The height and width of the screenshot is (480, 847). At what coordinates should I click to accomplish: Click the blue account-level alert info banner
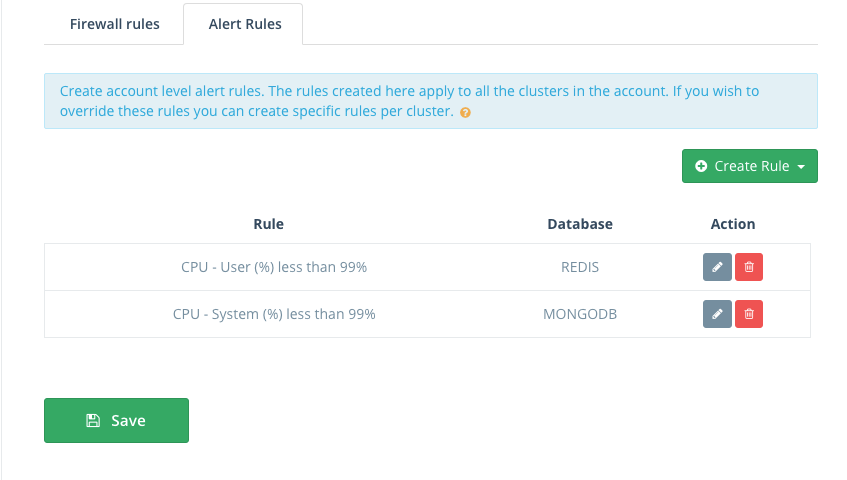click(x=431, y=101)
